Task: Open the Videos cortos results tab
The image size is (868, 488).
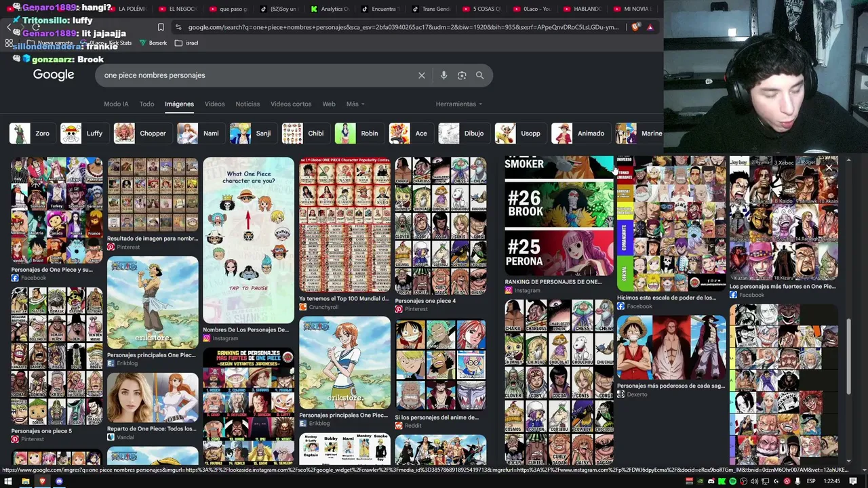Action: tap(291, 104)
